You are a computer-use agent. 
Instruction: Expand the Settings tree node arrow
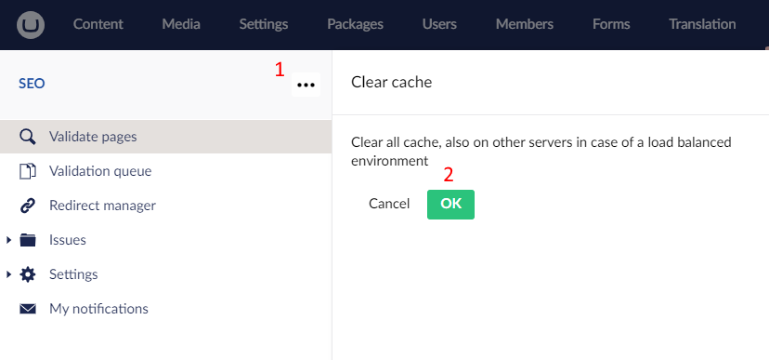(8, 274)
